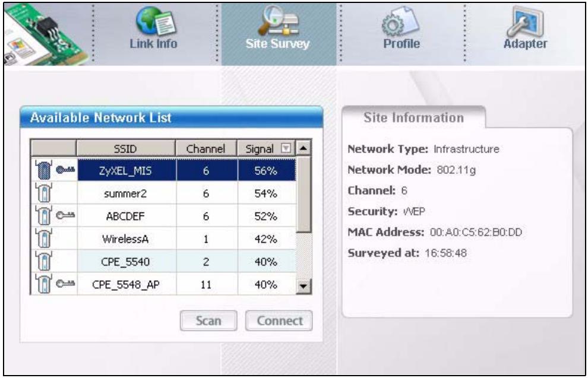Click the Available Network List title bar

(172, 117)
